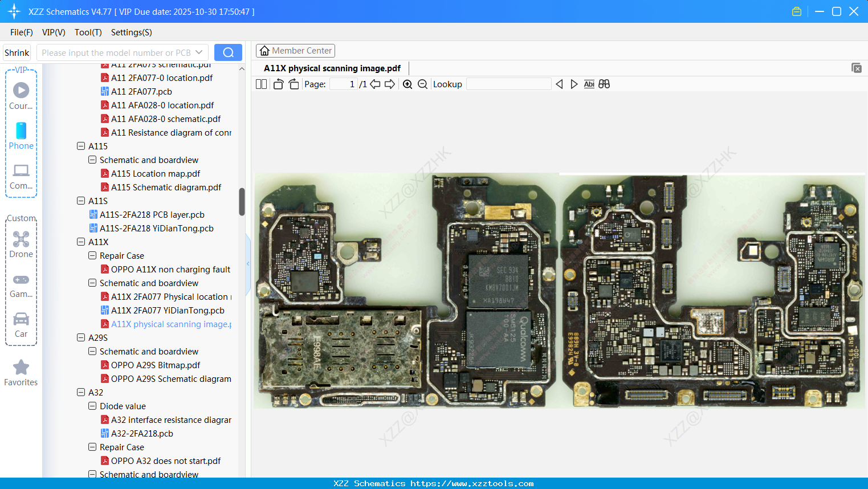Collapse the Repair Case section
Viewport: 868px width, 489px height.
click(x=92, y=255)
